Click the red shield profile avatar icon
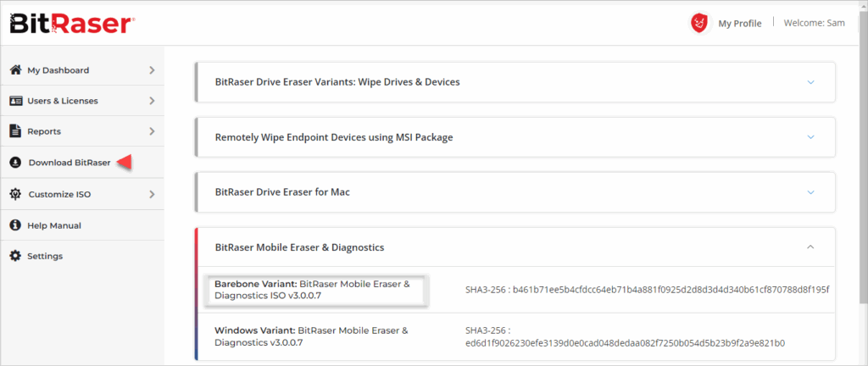The height and width of the screenshot is (366, 868). (699, 23)
